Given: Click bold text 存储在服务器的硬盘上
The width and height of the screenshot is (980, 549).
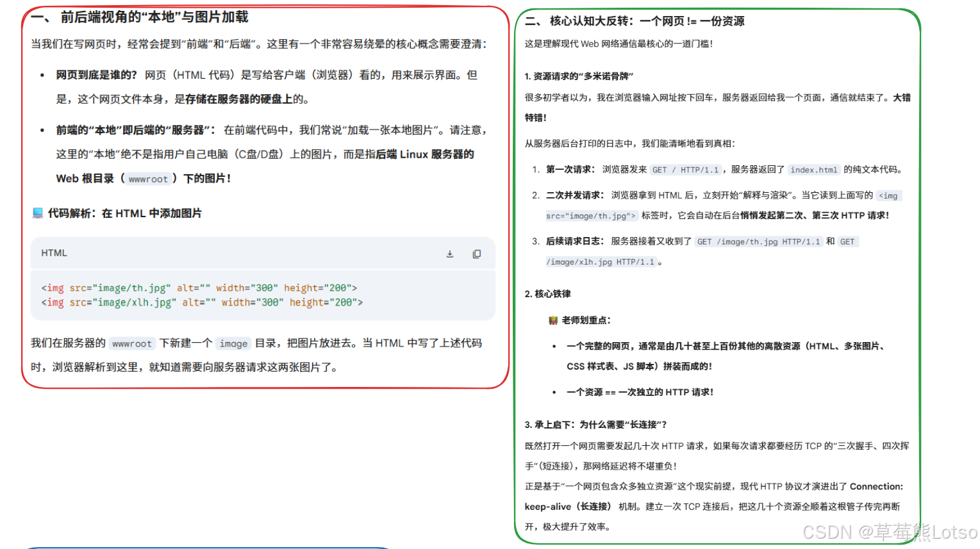Looking at the screenshot, I should pyautogui.click(x=239, y=99).
